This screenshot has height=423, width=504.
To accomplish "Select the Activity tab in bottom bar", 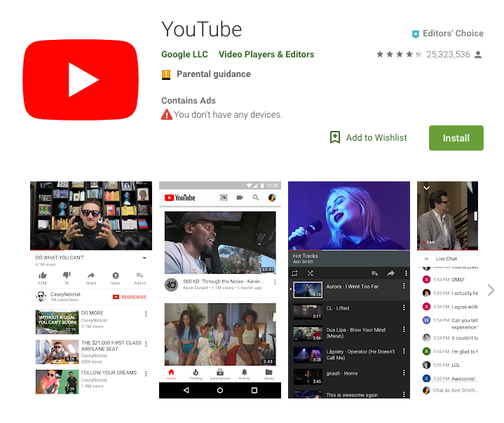I will tap(244, 374).
